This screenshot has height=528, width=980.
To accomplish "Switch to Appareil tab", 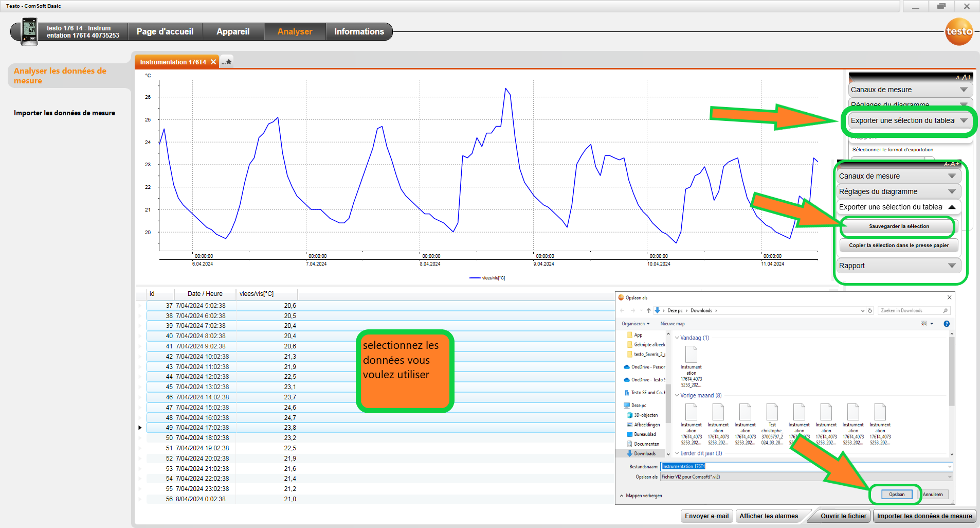I will pos(233,31).
